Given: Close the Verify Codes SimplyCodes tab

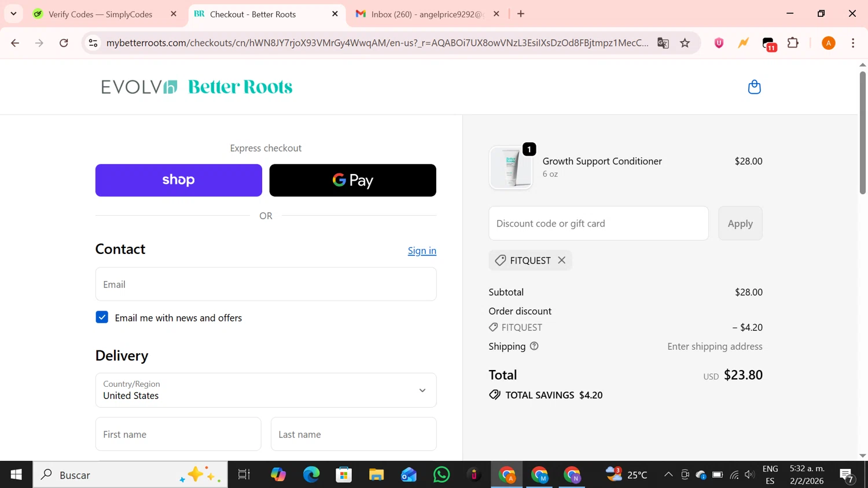Looking at the screenshot, I should 173,14.
